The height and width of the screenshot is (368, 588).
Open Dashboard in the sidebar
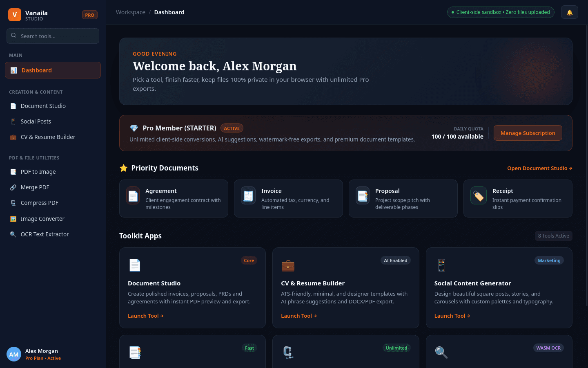(x=53, y=70)
